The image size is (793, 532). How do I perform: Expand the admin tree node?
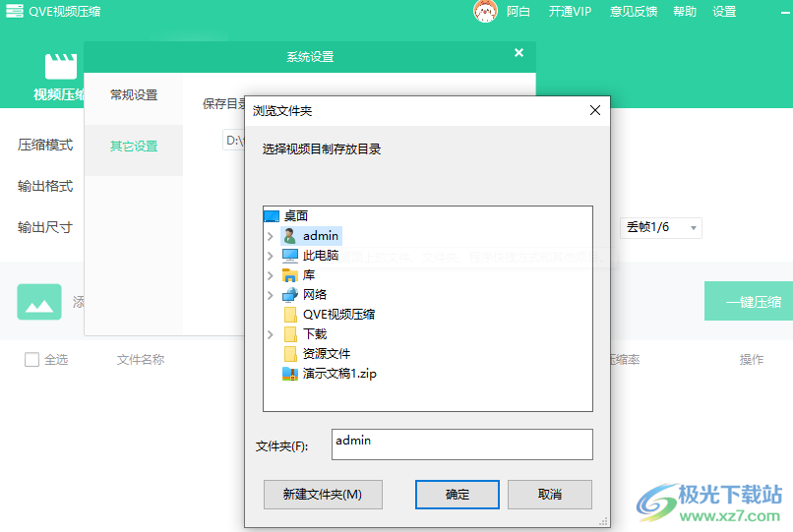pos(270,236)
